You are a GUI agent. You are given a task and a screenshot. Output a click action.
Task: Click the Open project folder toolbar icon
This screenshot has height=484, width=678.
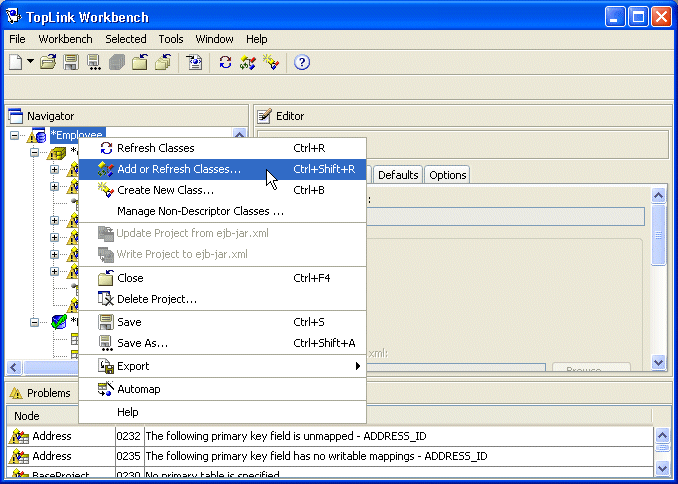click(x=48, y=62)
